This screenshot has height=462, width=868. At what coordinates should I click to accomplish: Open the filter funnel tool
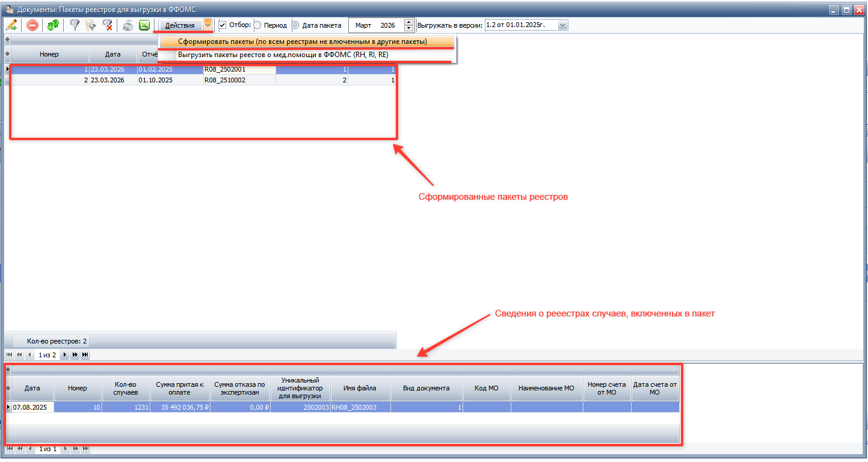pyautogui.click(x=75, y=25)
